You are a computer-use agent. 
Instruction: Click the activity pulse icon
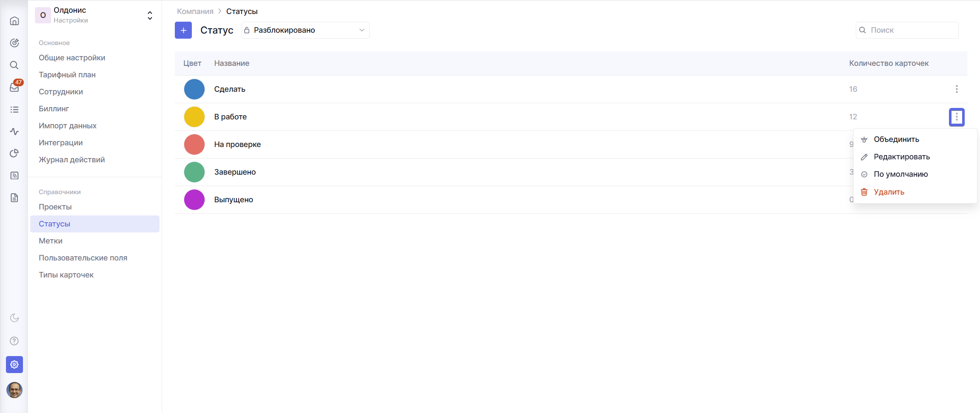coord(14,131)
